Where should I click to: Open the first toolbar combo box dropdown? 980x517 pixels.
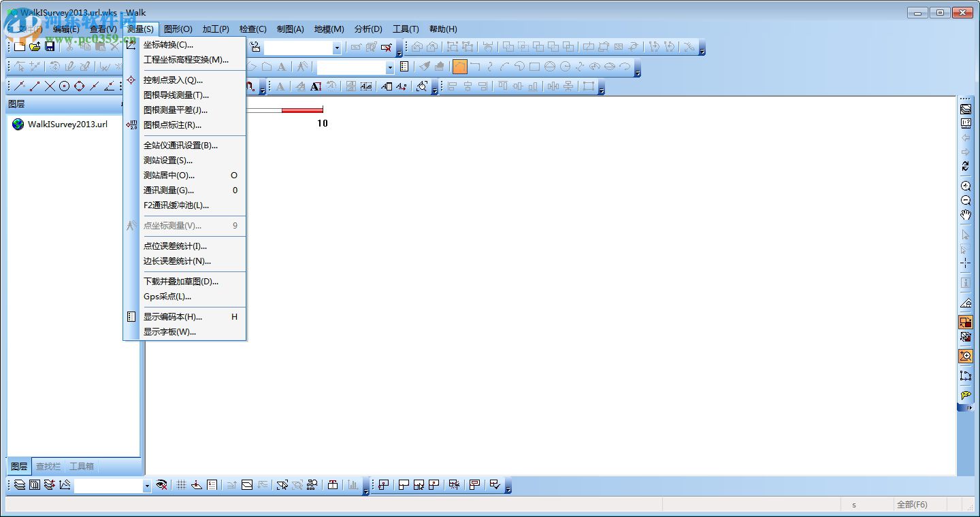tap(336, 48)
